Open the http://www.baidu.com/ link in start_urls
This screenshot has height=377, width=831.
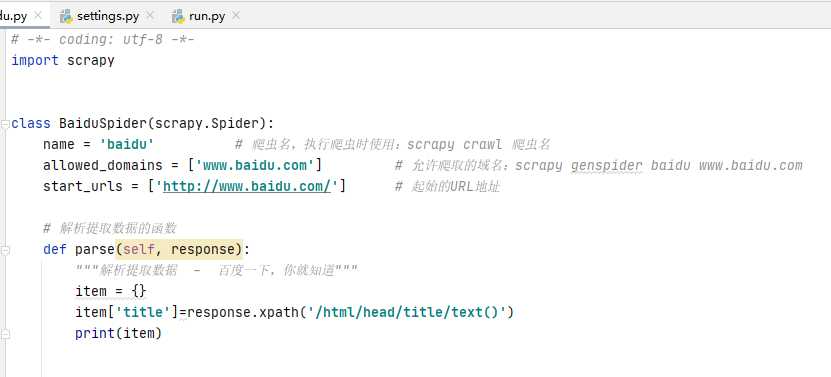point(247,187)
